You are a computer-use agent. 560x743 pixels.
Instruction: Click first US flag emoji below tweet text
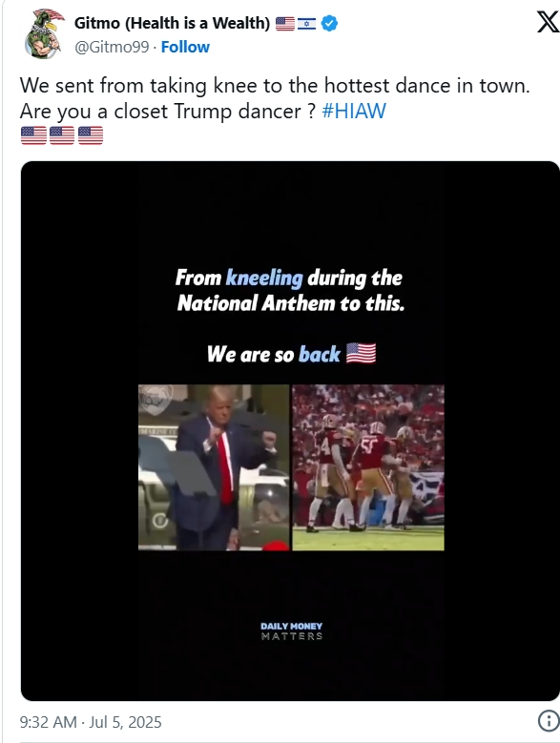click(33, 135)
